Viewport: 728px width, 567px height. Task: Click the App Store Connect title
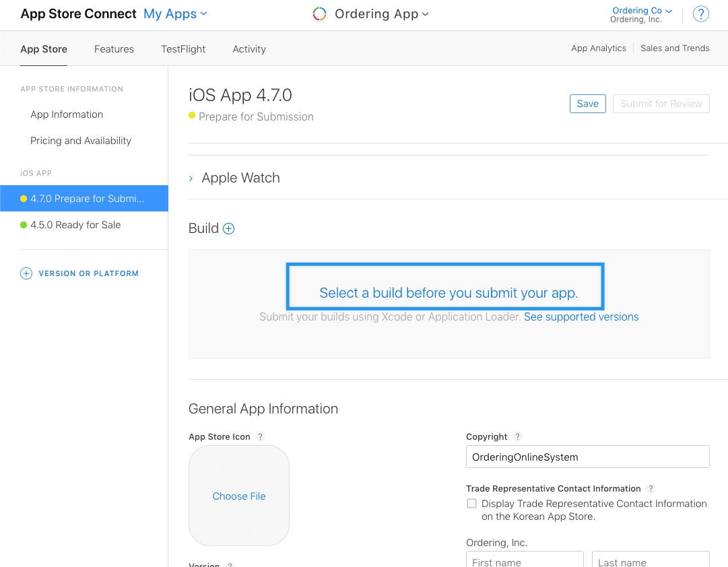pos(79,14)
